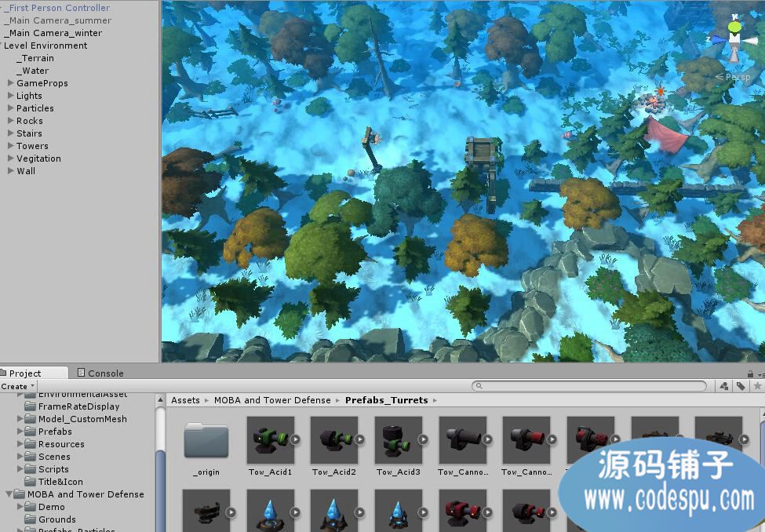Select the FrameRateDisplay folder name

[78, 406]
